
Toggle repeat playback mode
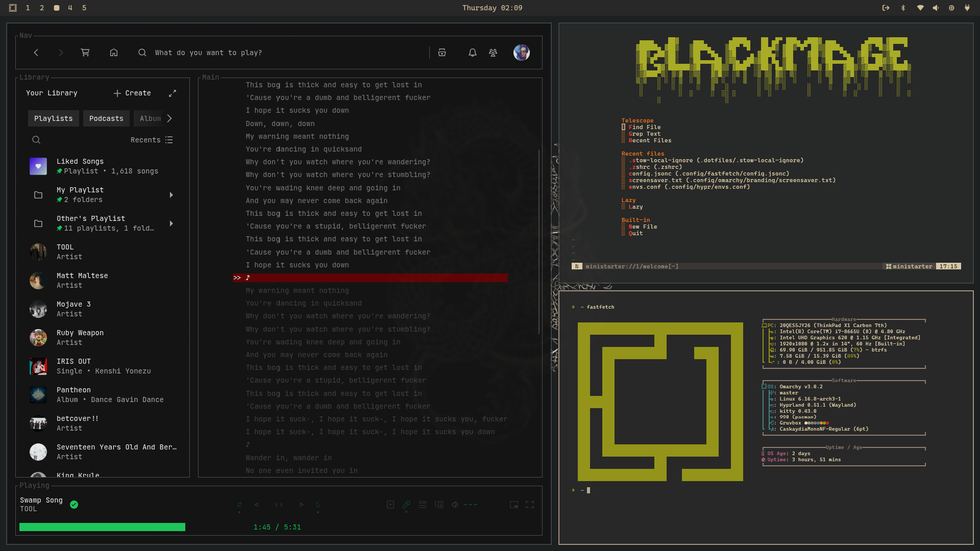[x=318, y=505]
